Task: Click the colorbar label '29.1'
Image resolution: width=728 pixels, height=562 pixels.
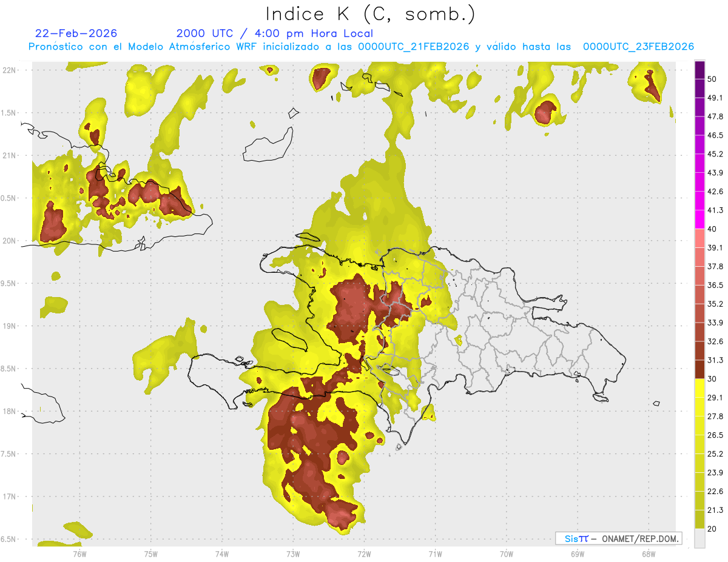Action: [x=716, y=398]
